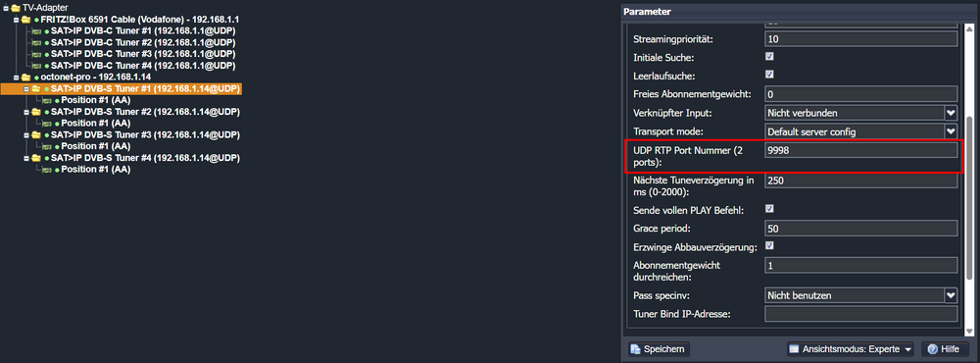Click the octonet-pro folder icon

click(25, 77)
